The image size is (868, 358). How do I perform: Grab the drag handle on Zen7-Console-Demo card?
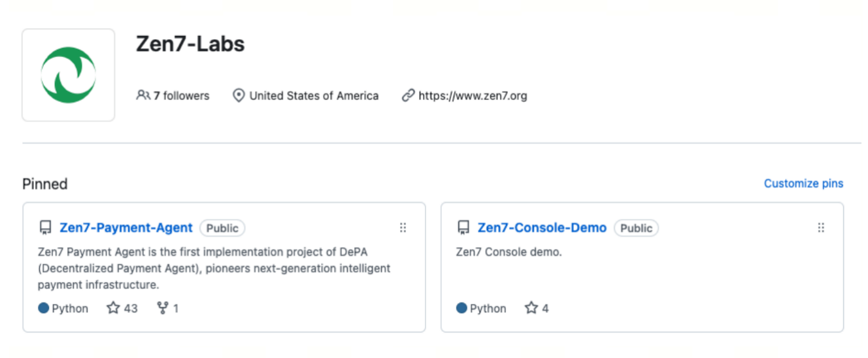tap(821, 227)
